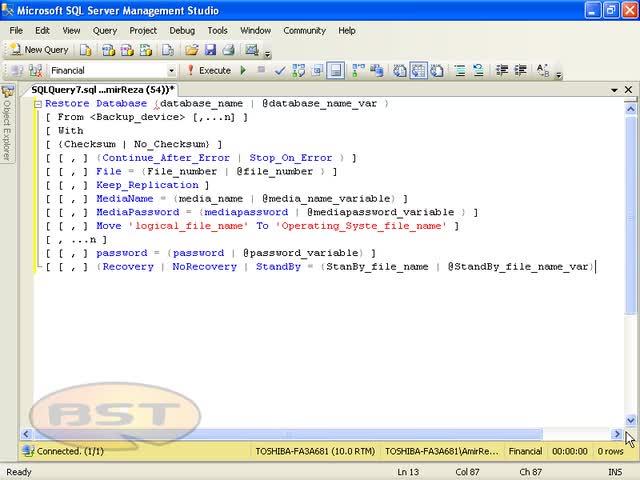Open the Help menu
640x480 pixels.
(347, 31)
